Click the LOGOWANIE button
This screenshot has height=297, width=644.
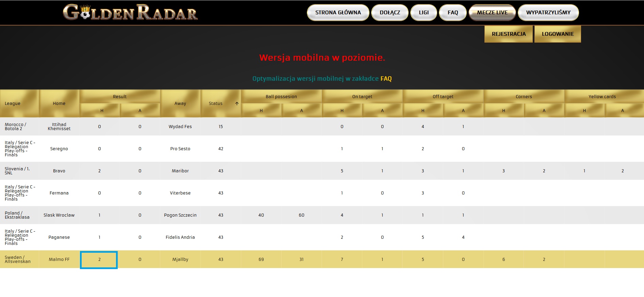[x=558, y=34]
